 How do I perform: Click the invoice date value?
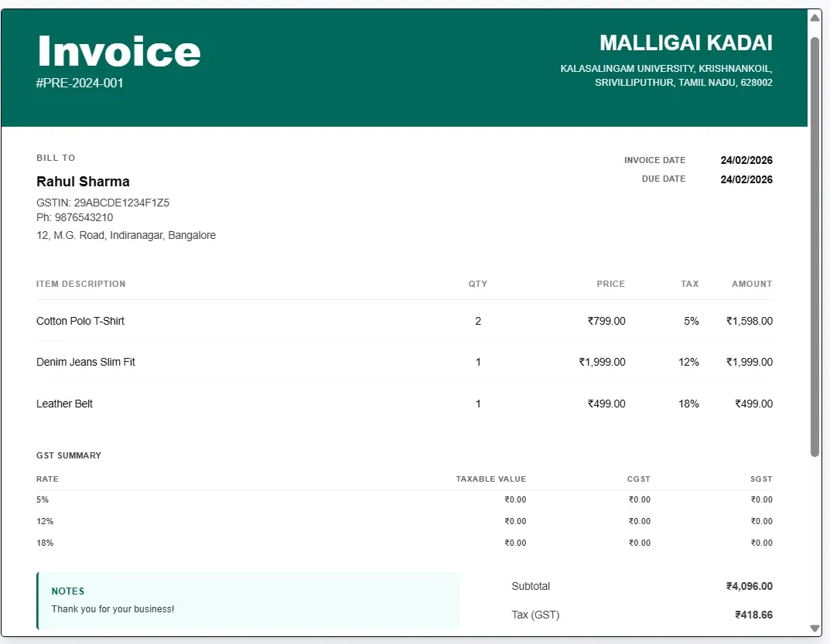coord(746,161)
